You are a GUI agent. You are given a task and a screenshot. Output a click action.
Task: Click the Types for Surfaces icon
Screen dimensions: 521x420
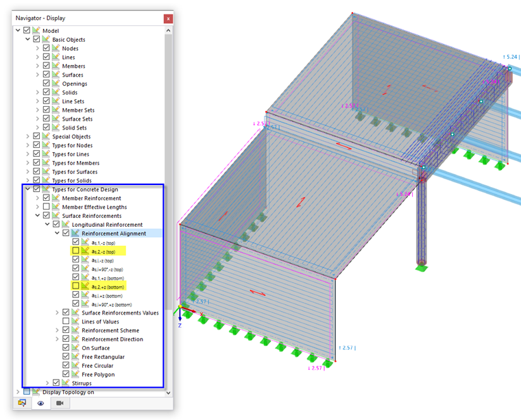(x=46, y=171)
